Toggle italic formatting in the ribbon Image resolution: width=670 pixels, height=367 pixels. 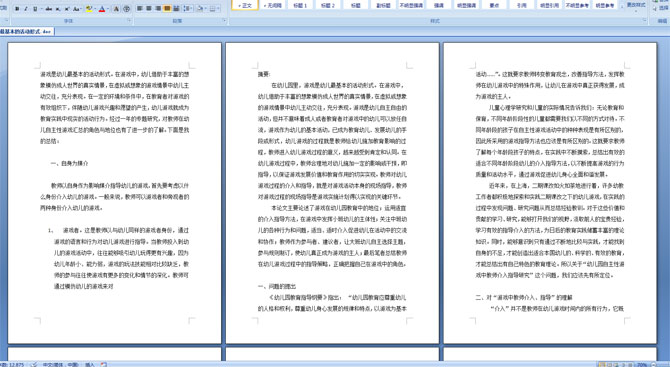point(26,9)
